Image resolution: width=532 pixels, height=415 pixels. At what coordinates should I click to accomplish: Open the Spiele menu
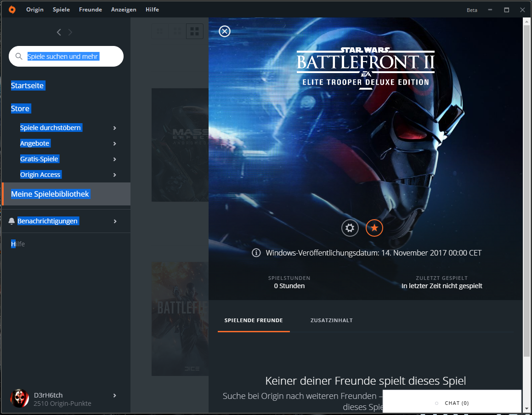(x=62, y=10)
